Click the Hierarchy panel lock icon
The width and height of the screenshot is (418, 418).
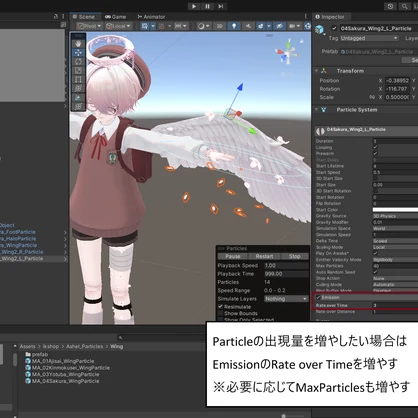pyautogui.click(x=56, y=16)
